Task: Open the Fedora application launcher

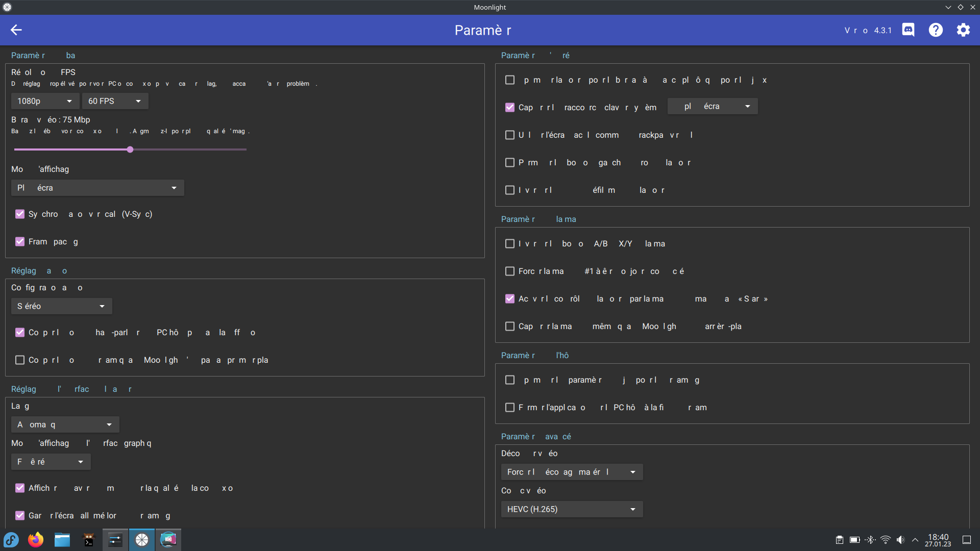Action: [11, 540]
